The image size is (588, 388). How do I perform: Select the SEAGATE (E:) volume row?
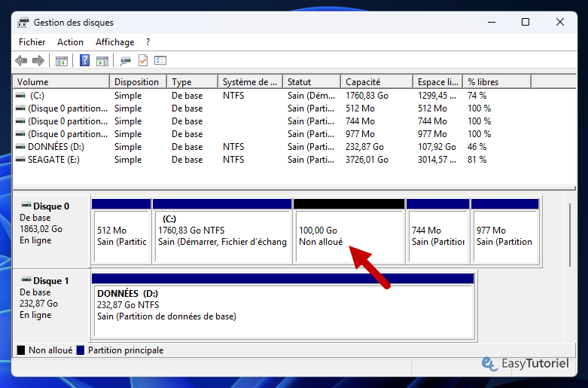tap(53, 160)
